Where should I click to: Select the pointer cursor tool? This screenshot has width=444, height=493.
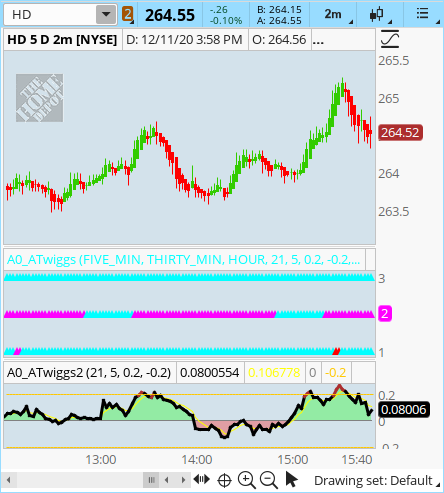pos(292,480)
